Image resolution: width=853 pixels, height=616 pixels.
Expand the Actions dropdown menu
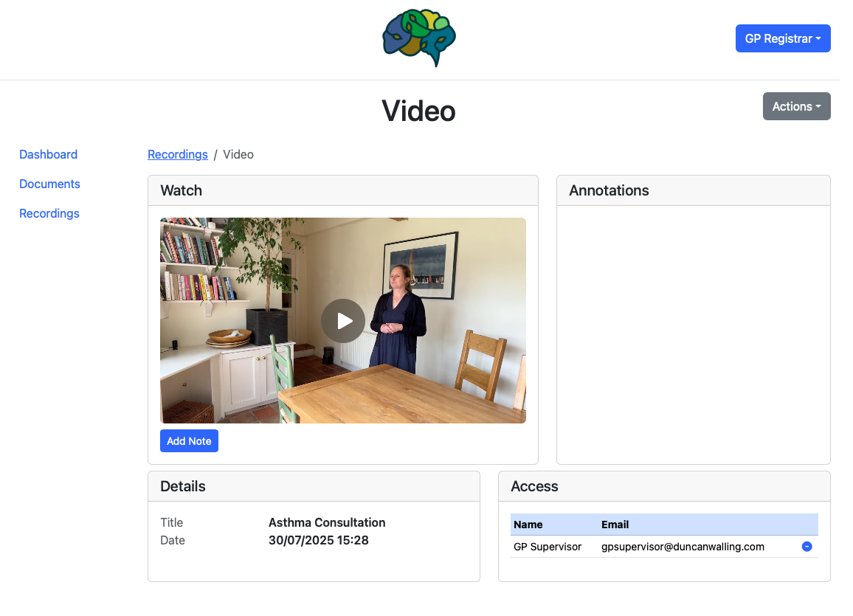(796, 106)
